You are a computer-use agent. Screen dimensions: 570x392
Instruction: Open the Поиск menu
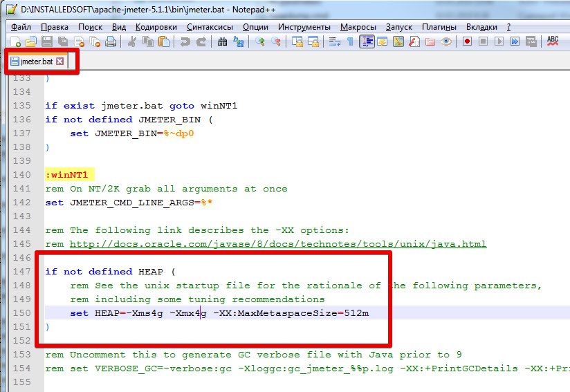tap(90, 27)
